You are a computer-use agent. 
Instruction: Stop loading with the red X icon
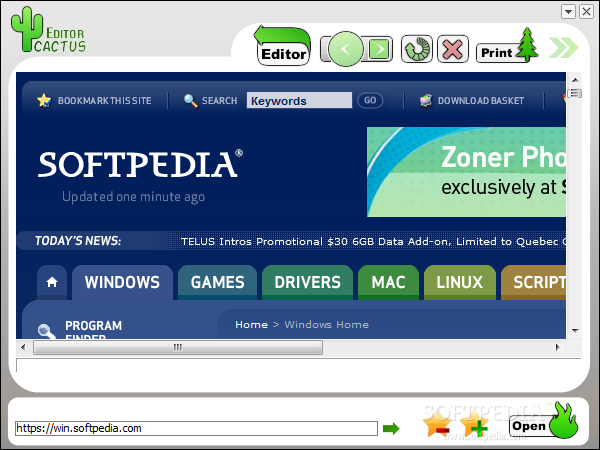[x=453, y=49]
